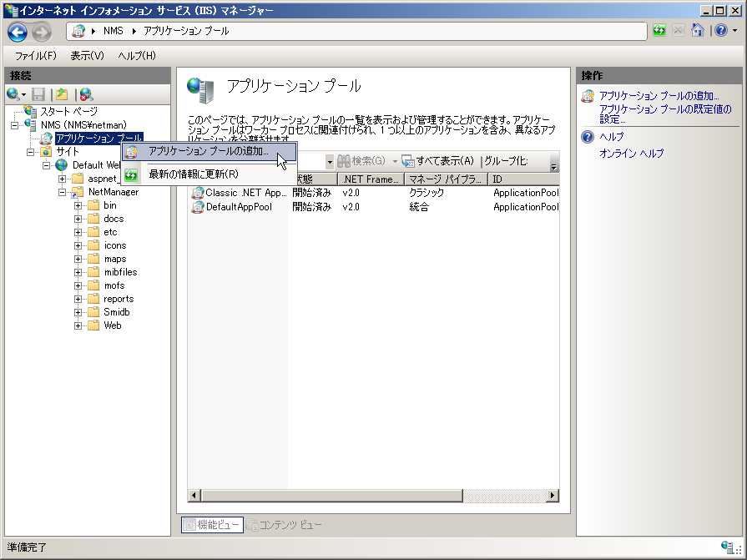This screenshot has height=560, width=747.
Task: Click アプリケーション プールの追加... action link
Action: point(659,96)
